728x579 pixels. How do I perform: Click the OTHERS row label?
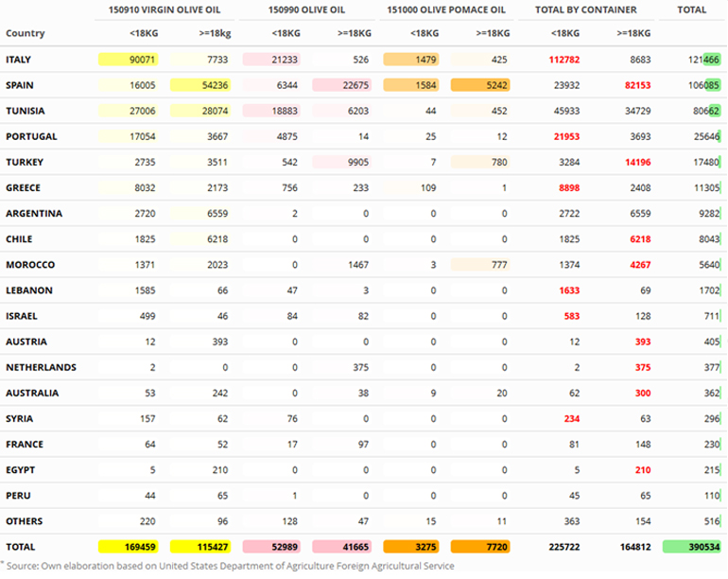click(x=24, y=521)
